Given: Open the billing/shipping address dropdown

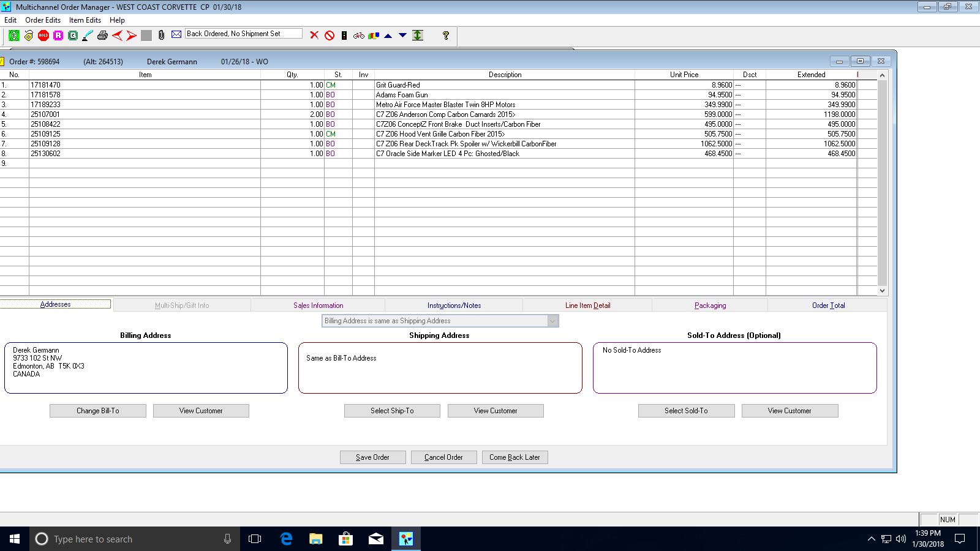Looking at the screenshot, I should tap(552, 321).
